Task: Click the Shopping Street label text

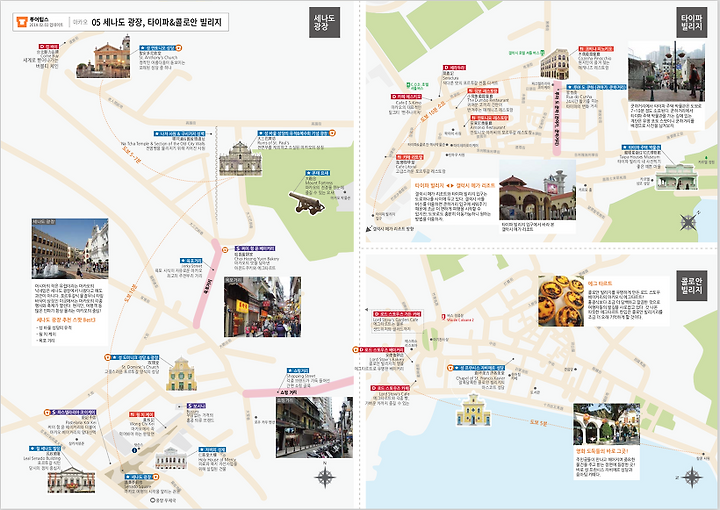Action: [x=301, y=376]
